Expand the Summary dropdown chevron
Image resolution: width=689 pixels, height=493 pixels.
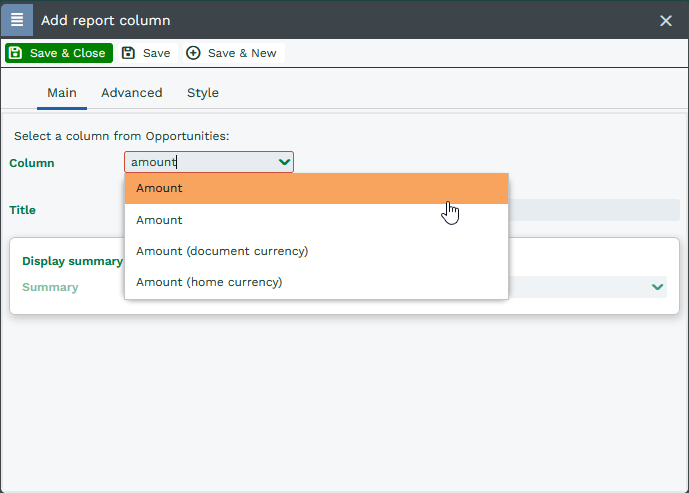pos(657,287)
